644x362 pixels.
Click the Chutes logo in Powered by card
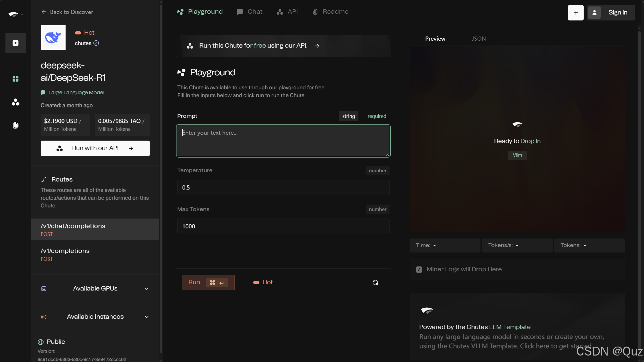[427, 310]
